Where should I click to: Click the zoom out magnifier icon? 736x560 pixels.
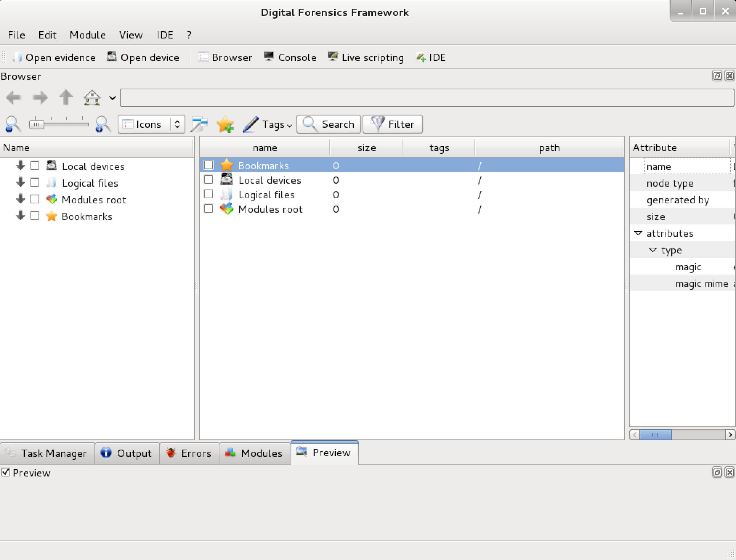[x=13, y=124]
